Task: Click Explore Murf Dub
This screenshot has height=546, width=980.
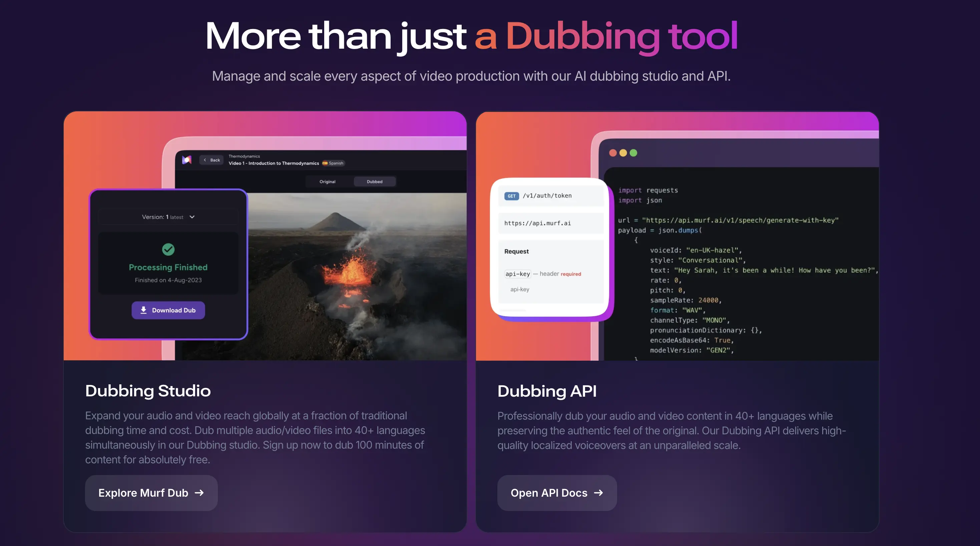Action: point(151,493)
